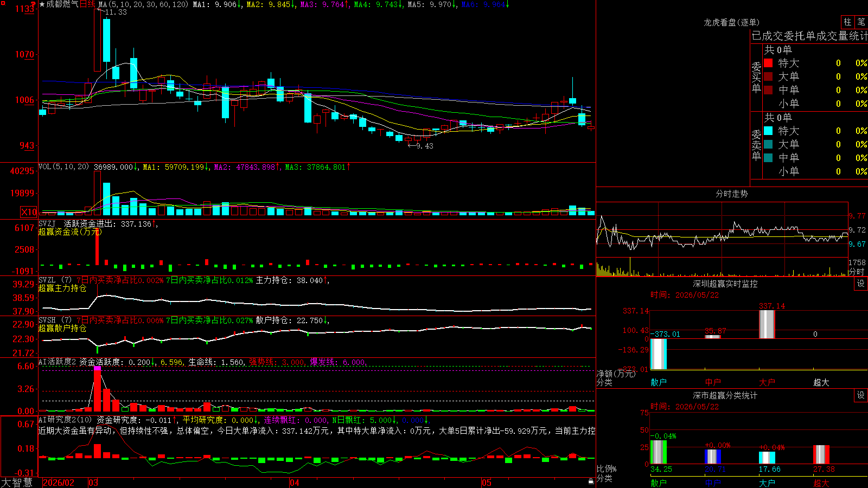The image size is (868, 488).
Task: Click the 11.33 high price annotation
Action: pos(116,12)
